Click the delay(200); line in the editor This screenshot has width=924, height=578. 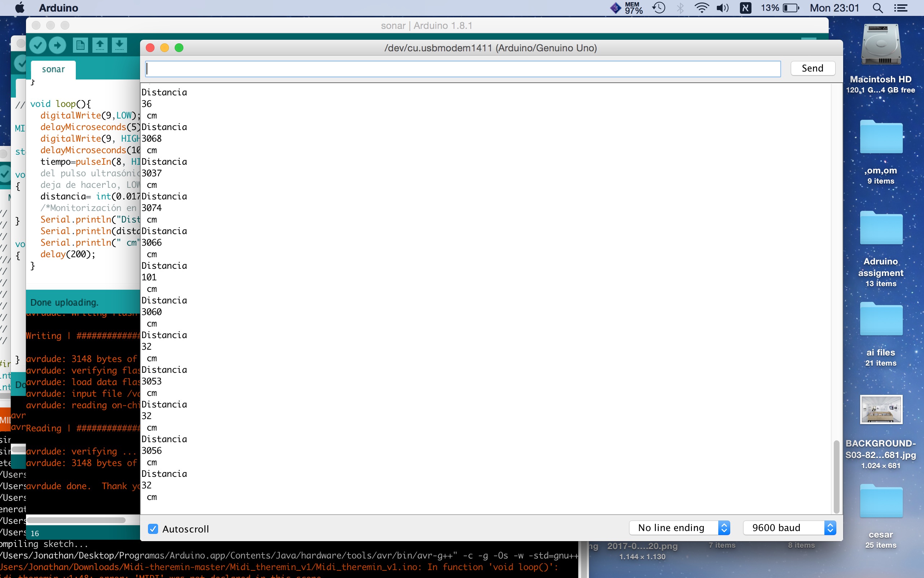pyautogui.click(x=67, y=254)
